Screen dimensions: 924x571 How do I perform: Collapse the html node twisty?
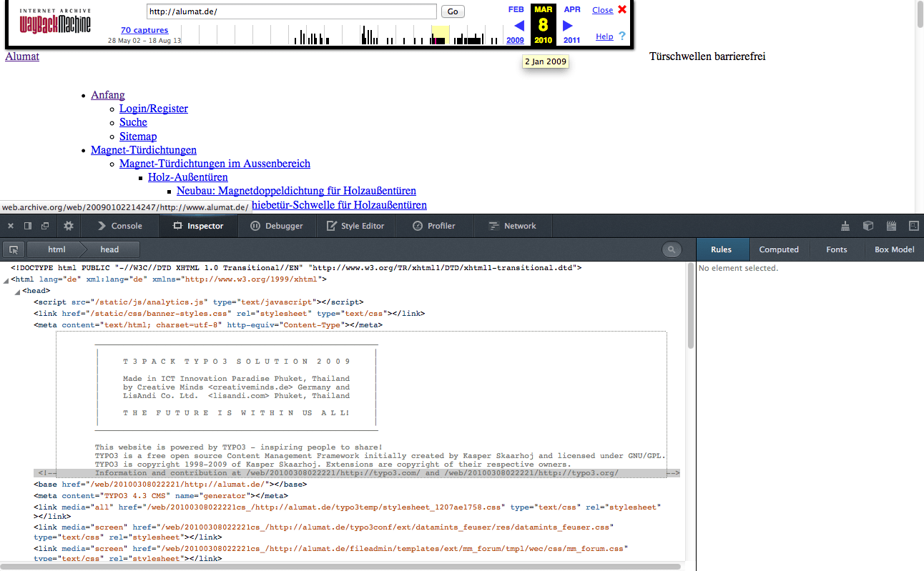(x=6, y=281)
